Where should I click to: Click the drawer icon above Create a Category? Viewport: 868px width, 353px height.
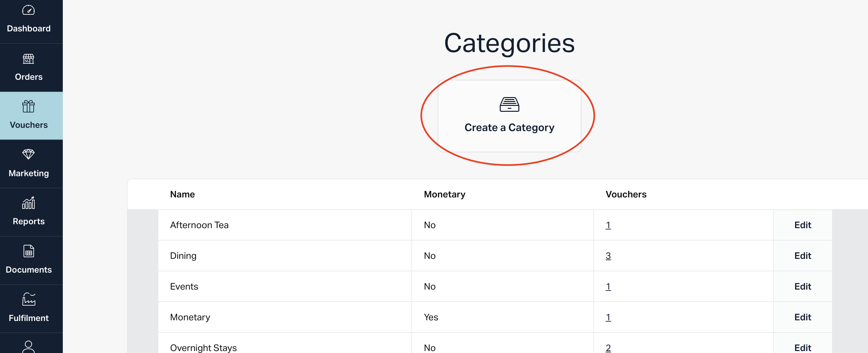(509, 104)
